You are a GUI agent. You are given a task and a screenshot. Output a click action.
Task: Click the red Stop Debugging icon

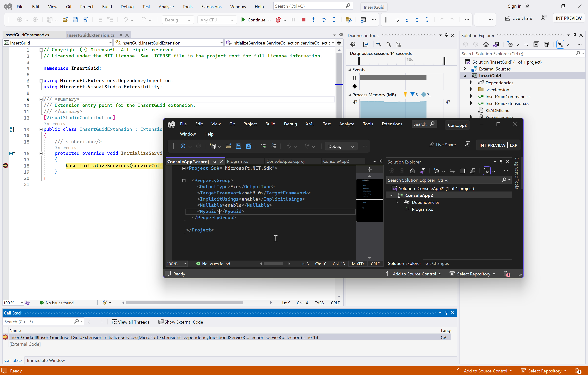pos(303,20)
